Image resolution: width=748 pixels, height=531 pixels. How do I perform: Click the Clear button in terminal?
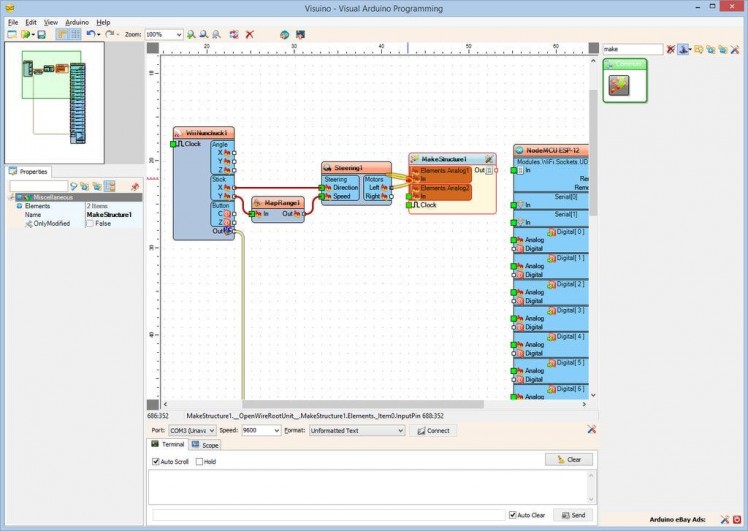pos(569,460)
